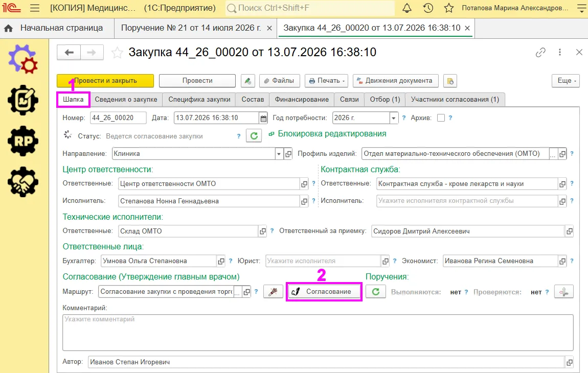Toggle the Архив checkbox
This screenshot has width=588, height=373.
[x=441, y=118]
